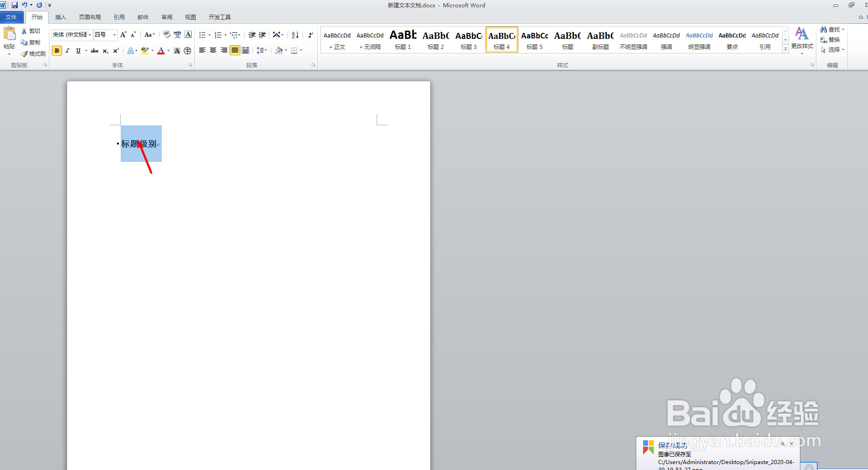Toggle bold formatting on selected text

[56, 51]
